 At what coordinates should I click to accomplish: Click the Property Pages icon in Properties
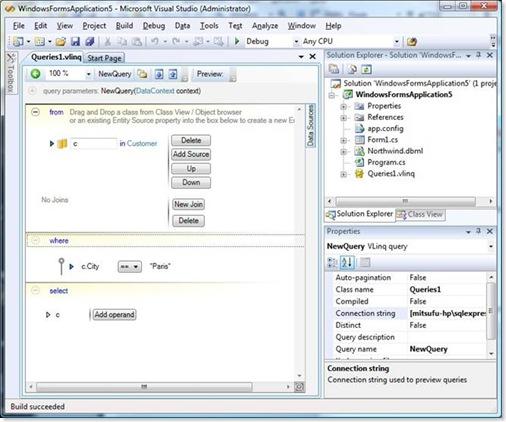pos(365,263)
